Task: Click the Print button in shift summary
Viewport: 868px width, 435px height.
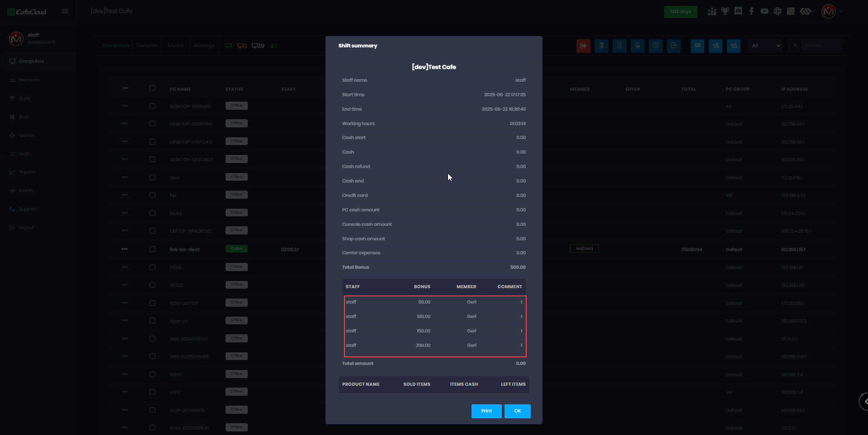Action: [486, 411]
